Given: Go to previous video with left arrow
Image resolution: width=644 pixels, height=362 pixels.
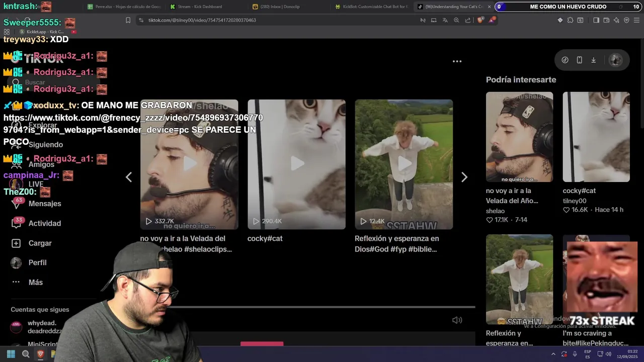Looking at the screenshot, I should pos(129,177).
